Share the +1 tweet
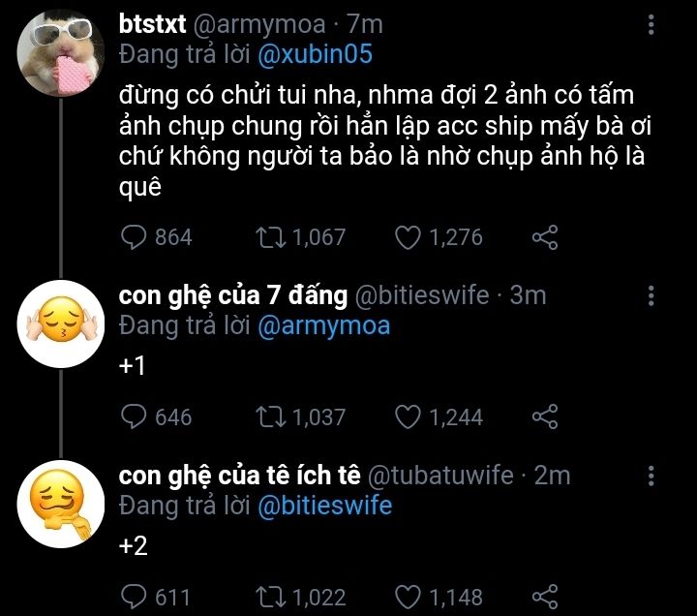The height and width of the screenshot is (616, 697). pyautogui.click(x=544, y=416)
